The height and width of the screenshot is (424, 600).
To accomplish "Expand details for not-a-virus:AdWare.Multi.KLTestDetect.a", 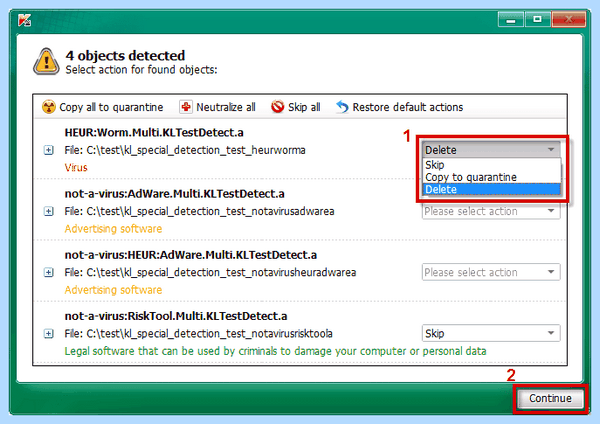I will coord(49,211).
